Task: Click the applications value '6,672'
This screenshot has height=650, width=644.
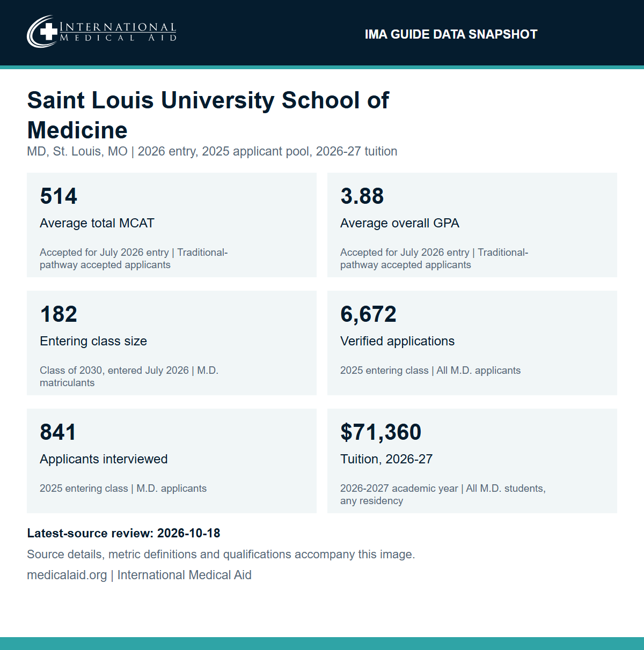Action: [x=368, y=314]
